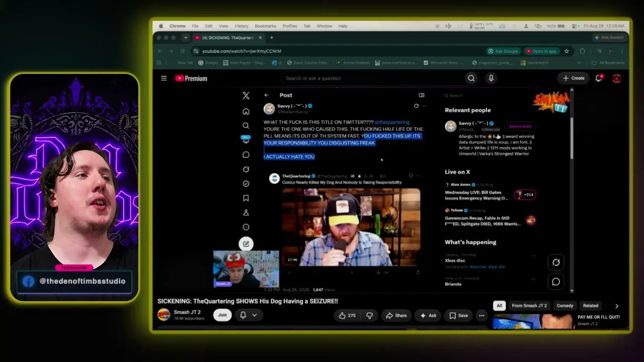Image resolution: width=644 pixels, height=362 pixels.
Task: Save the video with the Save button
Action: click(458, 315)
